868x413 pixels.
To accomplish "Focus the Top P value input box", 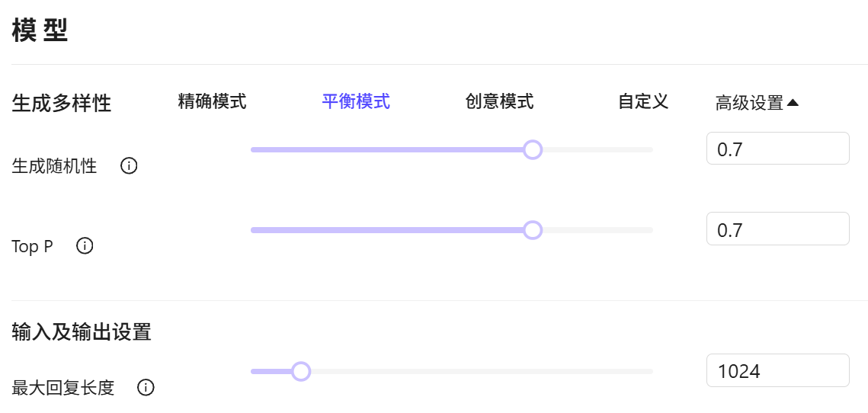I will (x=777, y=229).
